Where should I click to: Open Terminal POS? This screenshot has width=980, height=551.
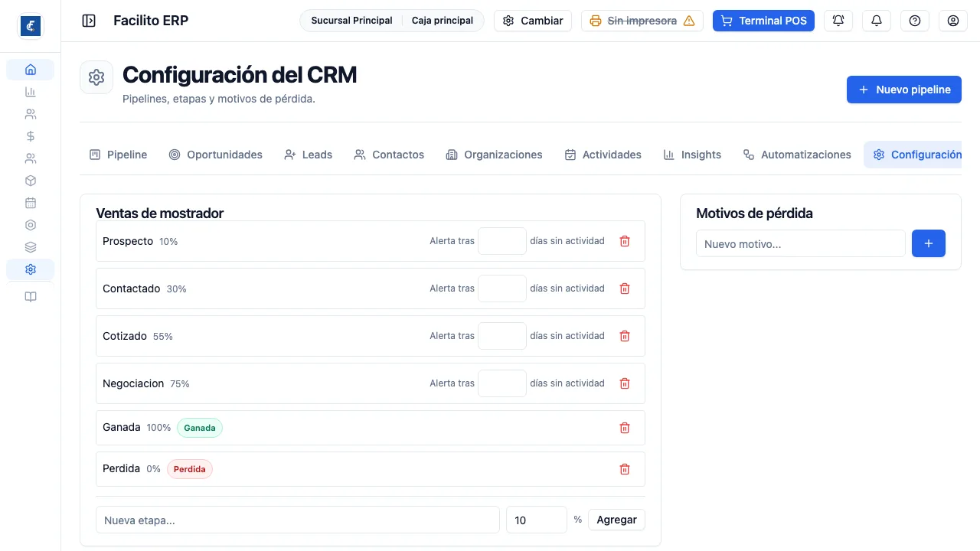click(763, 21)
